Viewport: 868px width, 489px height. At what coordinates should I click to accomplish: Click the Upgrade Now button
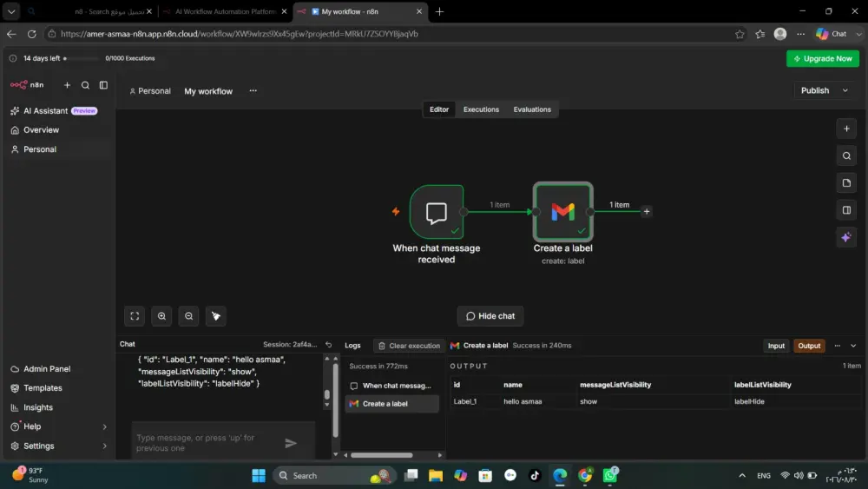[x=823, y=59]
